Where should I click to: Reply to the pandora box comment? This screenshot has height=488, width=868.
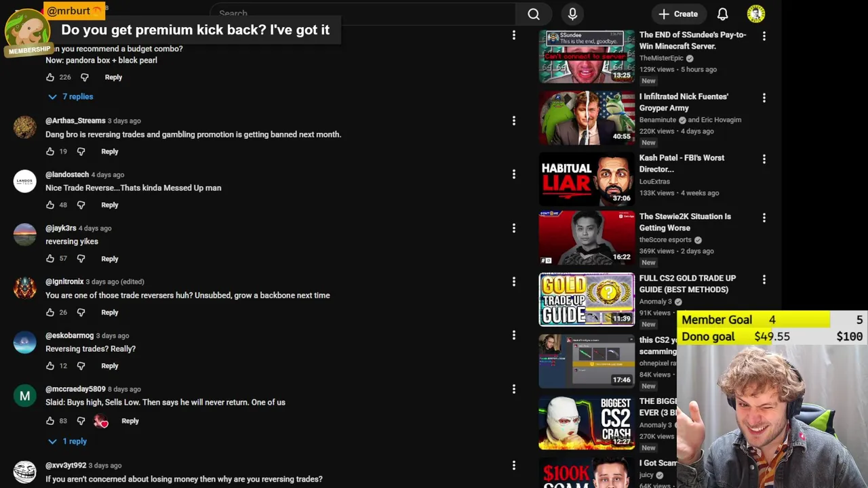[x=113, y=77]
